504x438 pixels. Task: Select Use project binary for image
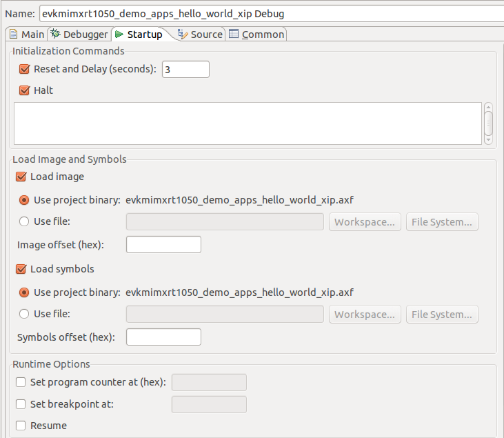[x=24, y=200]
